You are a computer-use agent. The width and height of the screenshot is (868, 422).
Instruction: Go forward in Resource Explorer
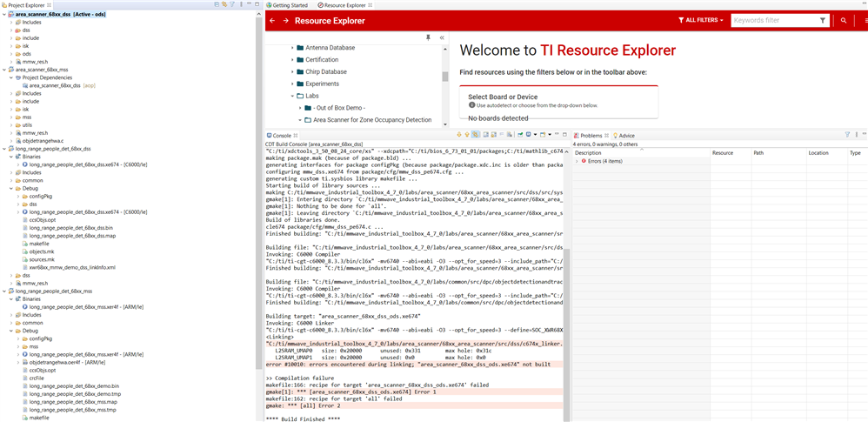[x=285, y=21]
